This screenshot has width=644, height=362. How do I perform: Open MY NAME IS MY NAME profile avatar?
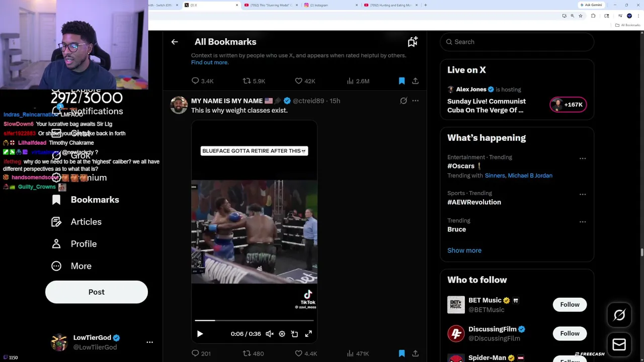(179, 105)
